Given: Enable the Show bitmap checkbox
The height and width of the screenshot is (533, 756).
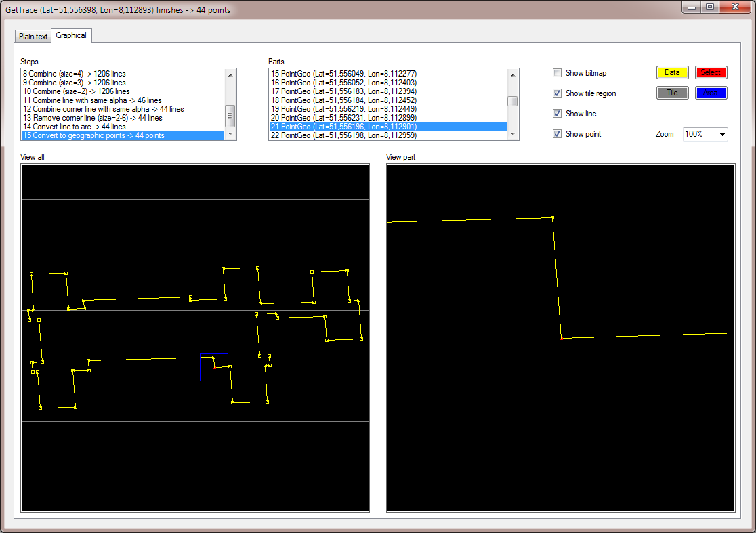Looking at the screenshot, I should click(558, 72).
